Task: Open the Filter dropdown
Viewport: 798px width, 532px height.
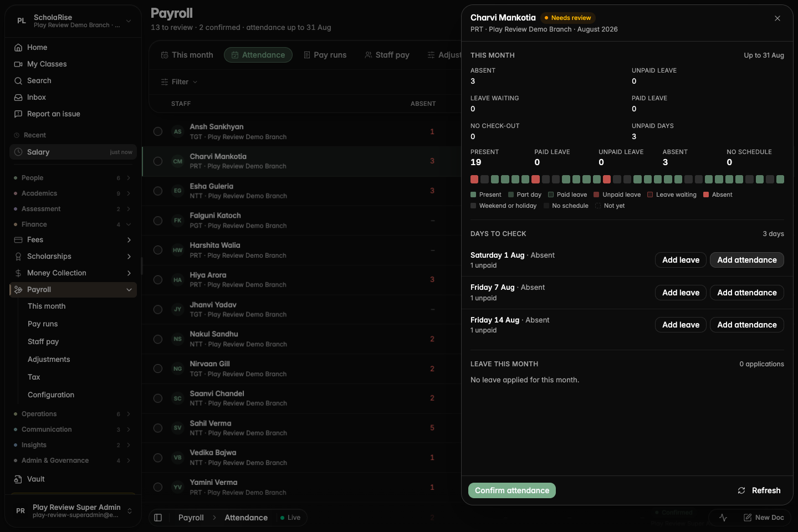Action: pos(179,82)
